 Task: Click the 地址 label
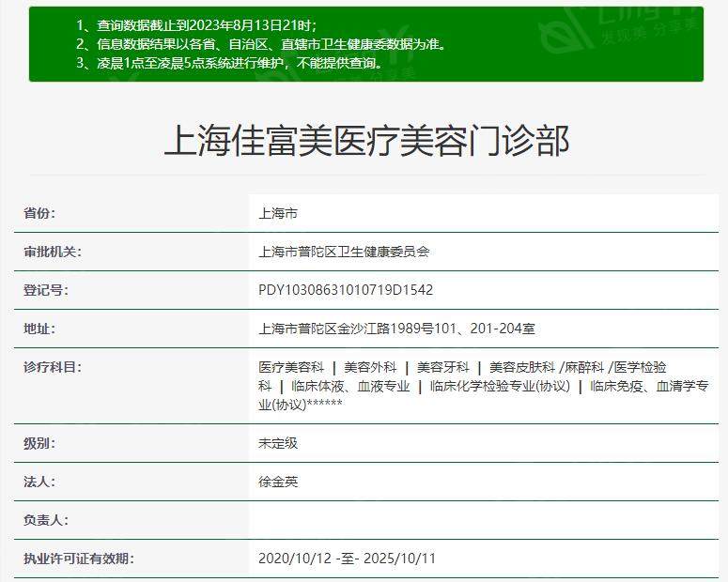tap(39, 329)
